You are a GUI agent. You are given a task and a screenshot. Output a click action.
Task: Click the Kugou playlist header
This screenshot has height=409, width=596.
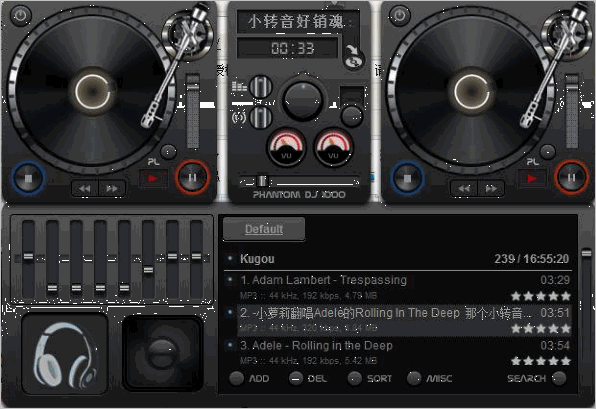[398, 259]
